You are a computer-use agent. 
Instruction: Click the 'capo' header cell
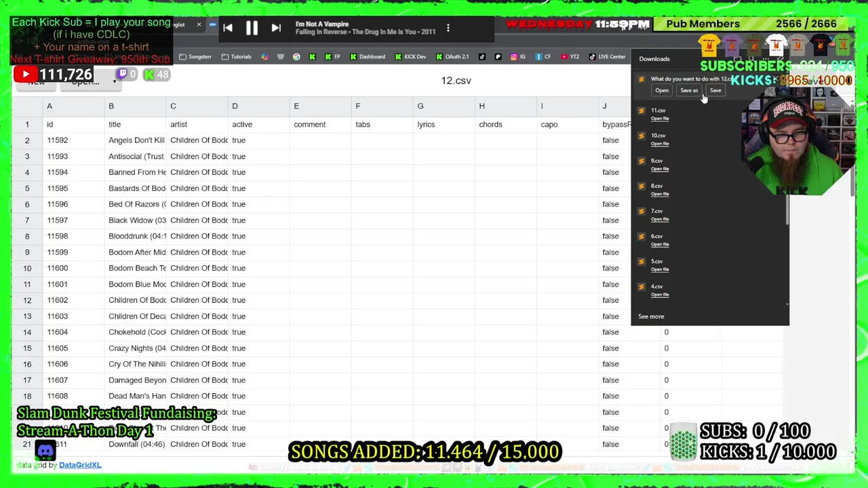[568, 125]
